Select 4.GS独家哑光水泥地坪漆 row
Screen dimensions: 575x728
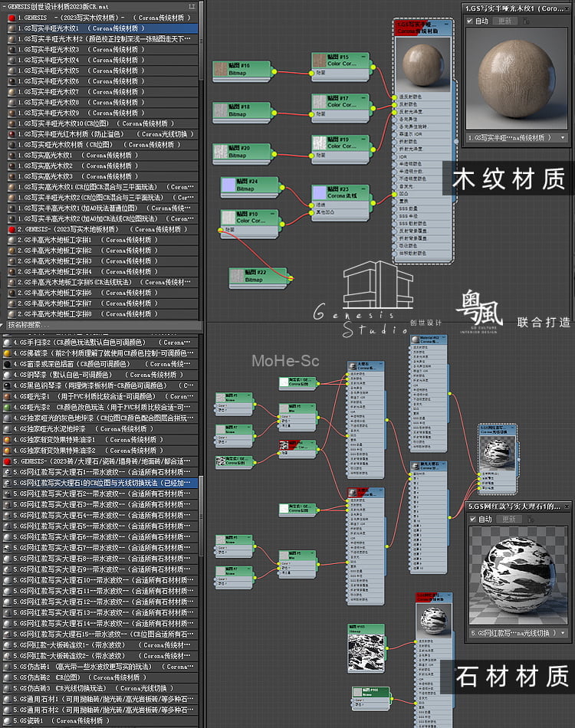pyautogui.click(x=100, y=429)
